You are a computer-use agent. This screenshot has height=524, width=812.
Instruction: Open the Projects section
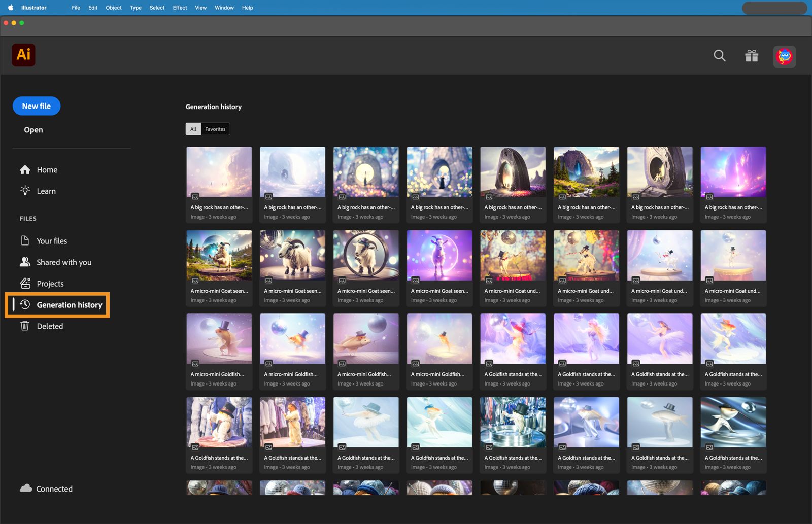(x=50, y=284)
